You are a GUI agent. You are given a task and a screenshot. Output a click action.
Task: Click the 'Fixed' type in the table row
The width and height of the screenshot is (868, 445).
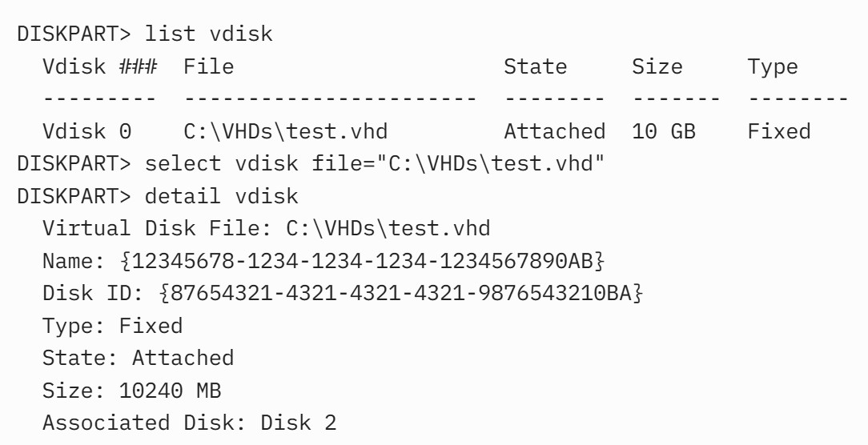[779, 132]
